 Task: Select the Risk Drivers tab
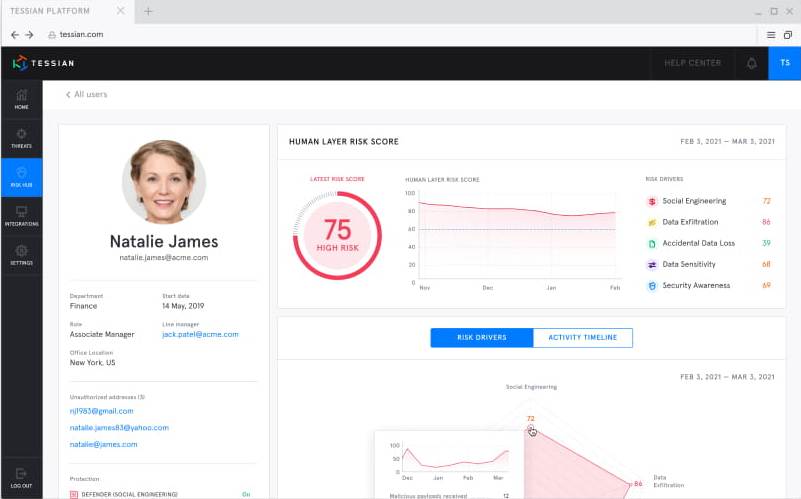tap(481, 338)
